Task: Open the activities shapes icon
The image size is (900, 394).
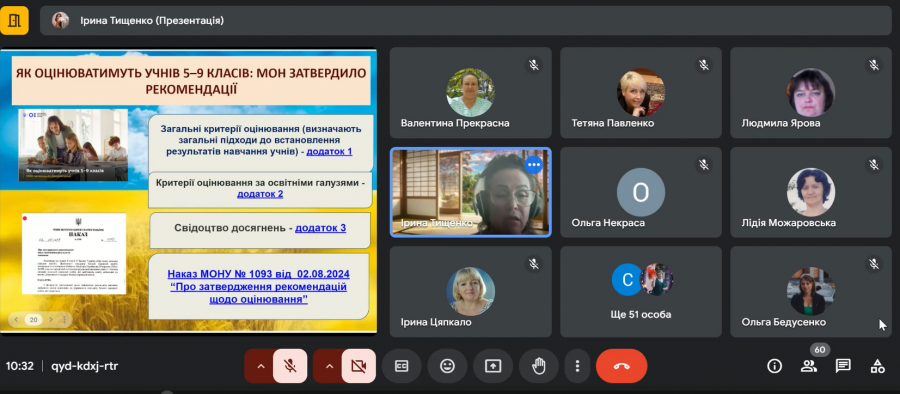Action: click(x=877, y=366)
